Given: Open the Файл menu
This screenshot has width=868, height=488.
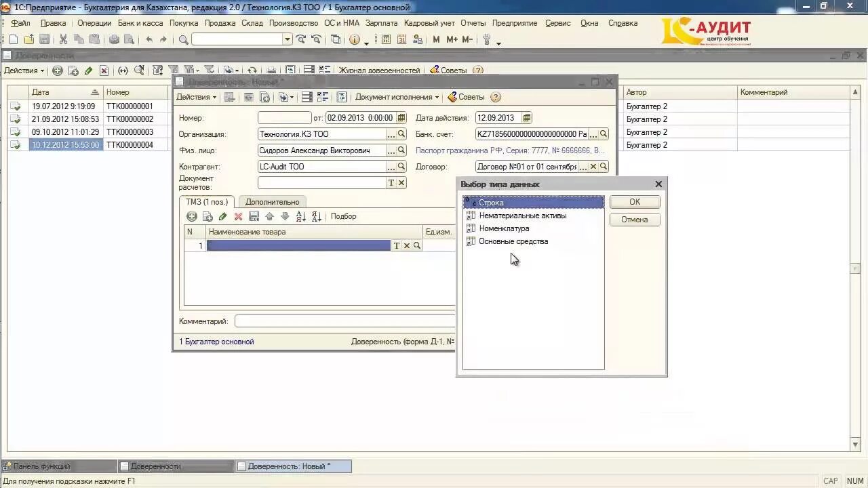Looking at the screenshot, I should (x=20, y=23).
